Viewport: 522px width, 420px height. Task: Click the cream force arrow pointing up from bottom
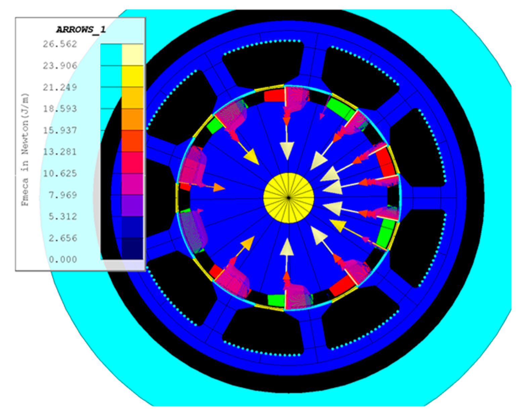point(287,246)
